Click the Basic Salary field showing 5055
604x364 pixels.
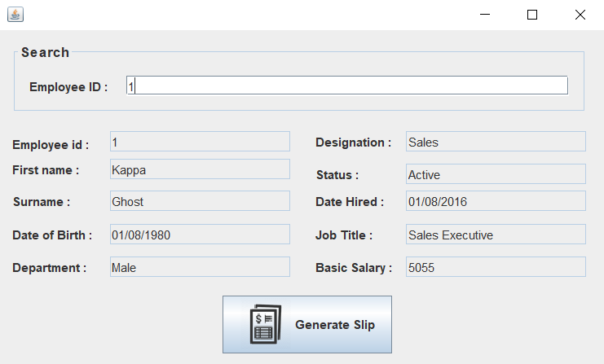point(496,267)
